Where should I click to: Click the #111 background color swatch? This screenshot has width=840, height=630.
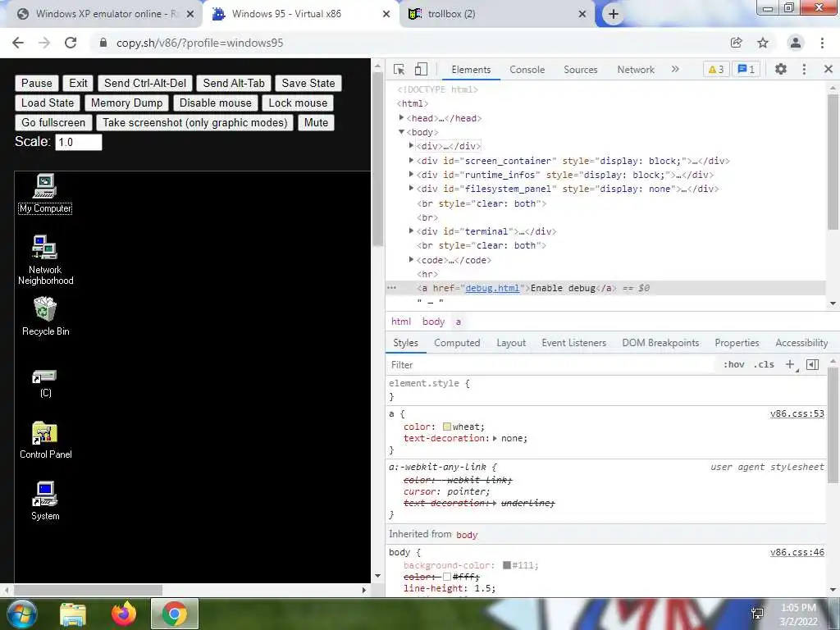coord(507,565)
